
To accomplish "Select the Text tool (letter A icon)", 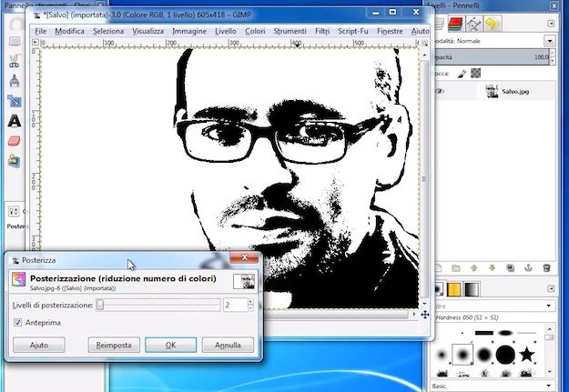I will pos(15,121).
